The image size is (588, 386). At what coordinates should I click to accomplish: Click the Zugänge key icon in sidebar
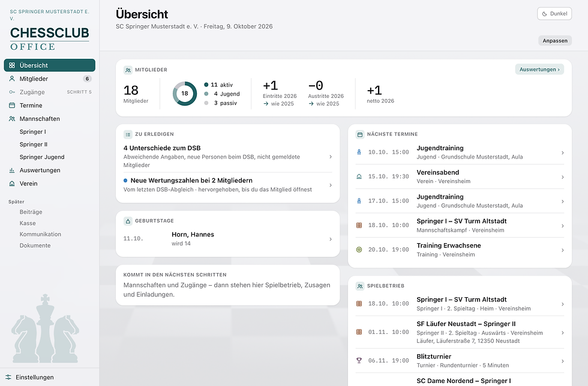(12, 92)
